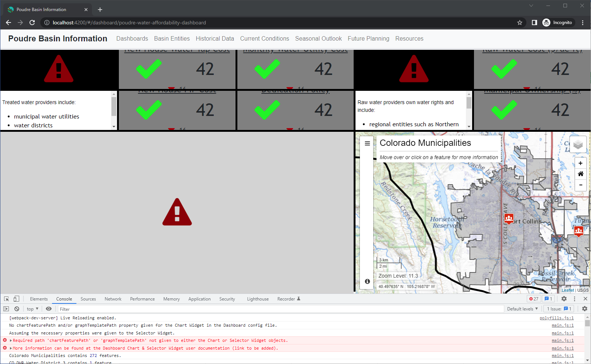Expand the chartFeaturePath error message
591x364 pixels.
[x=10, y=340]
